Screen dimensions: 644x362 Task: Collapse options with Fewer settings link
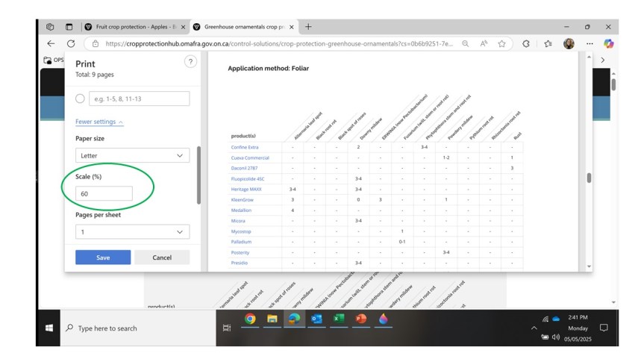pos(99,122)
